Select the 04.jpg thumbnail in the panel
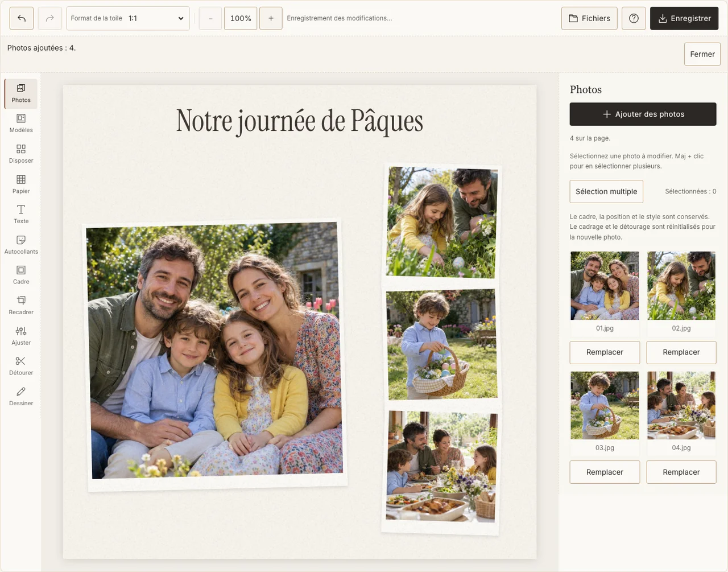Viewport: 728px width, 572px height. (681, 405)
